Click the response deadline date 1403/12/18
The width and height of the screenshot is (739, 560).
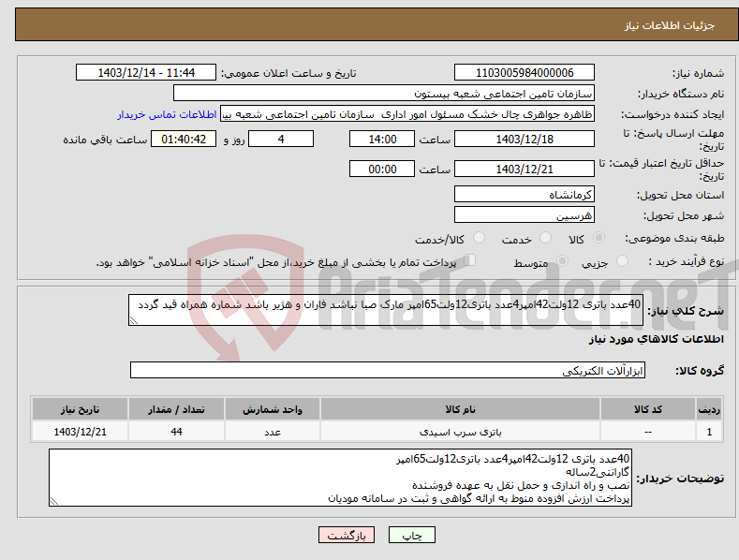525,139
